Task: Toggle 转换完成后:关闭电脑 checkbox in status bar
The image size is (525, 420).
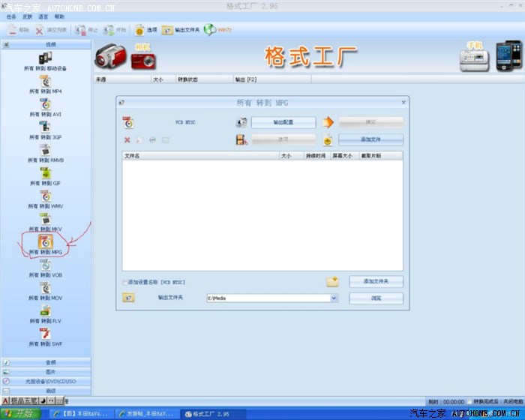Action: (470, 401)
